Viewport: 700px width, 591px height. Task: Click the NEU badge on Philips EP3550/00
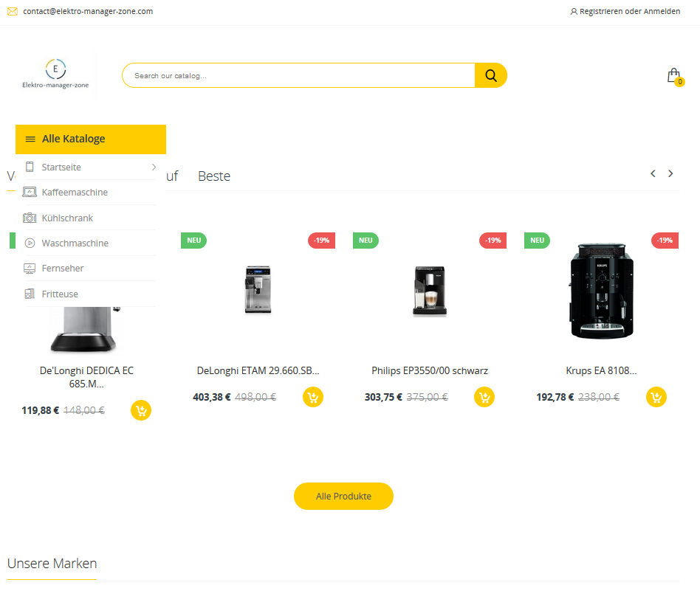pyautogui.click(x=366, y=241)
